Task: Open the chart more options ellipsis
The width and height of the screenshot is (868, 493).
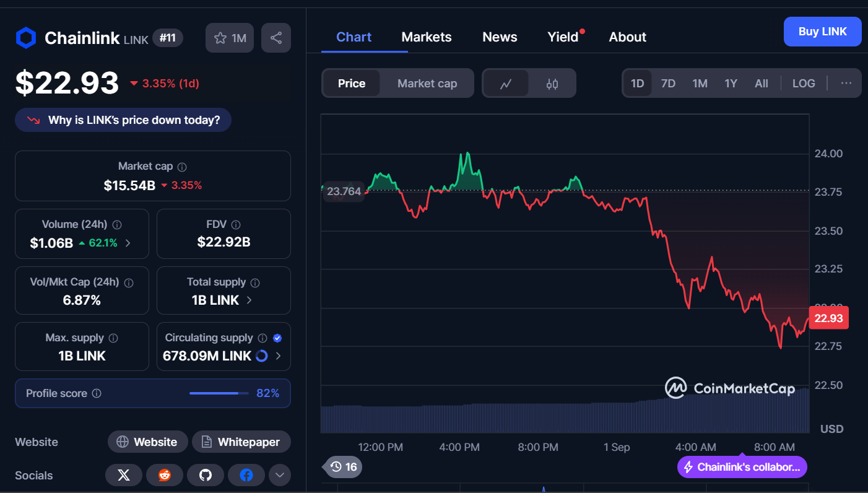Action: click(846, 84)
